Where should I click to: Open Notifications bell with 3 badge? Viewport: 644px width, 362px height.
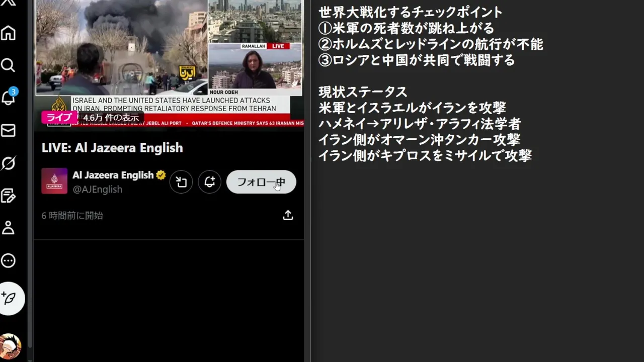9,97
